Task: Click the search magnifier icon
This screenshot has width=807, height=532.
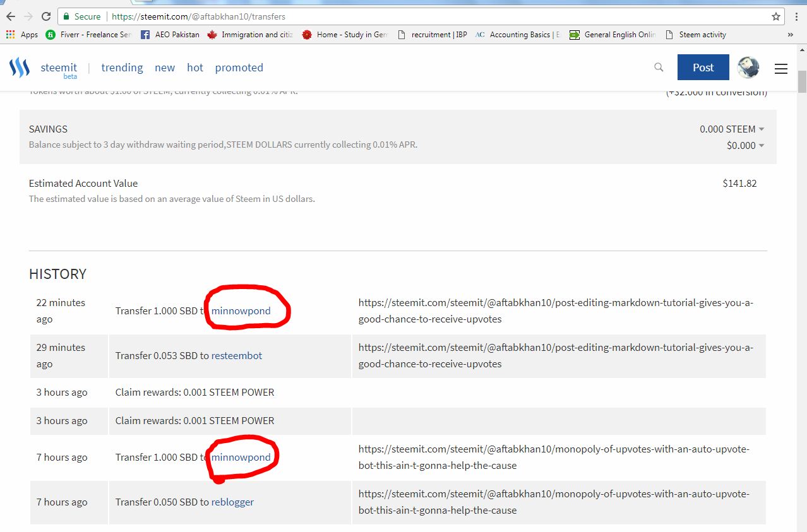Action: coord(659,68)
